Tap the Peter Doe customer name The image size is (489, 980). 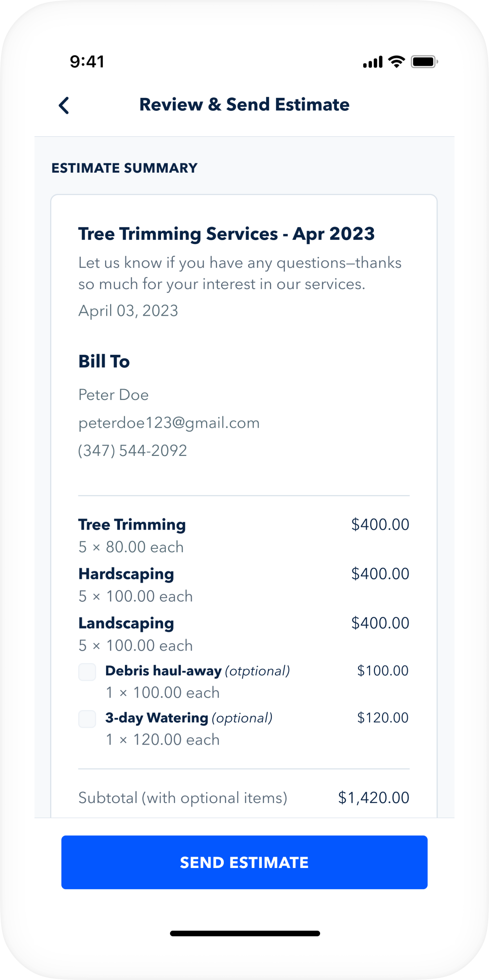(x=114, y=395)
